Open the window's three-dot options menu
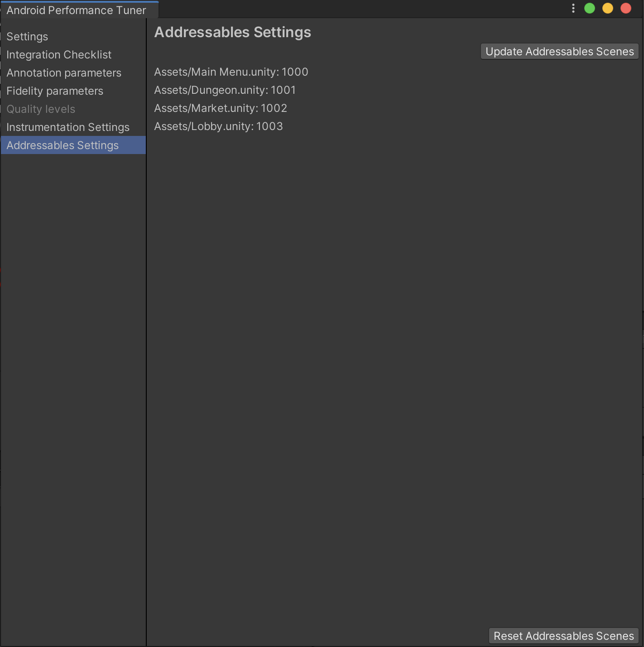 point(573,9)
